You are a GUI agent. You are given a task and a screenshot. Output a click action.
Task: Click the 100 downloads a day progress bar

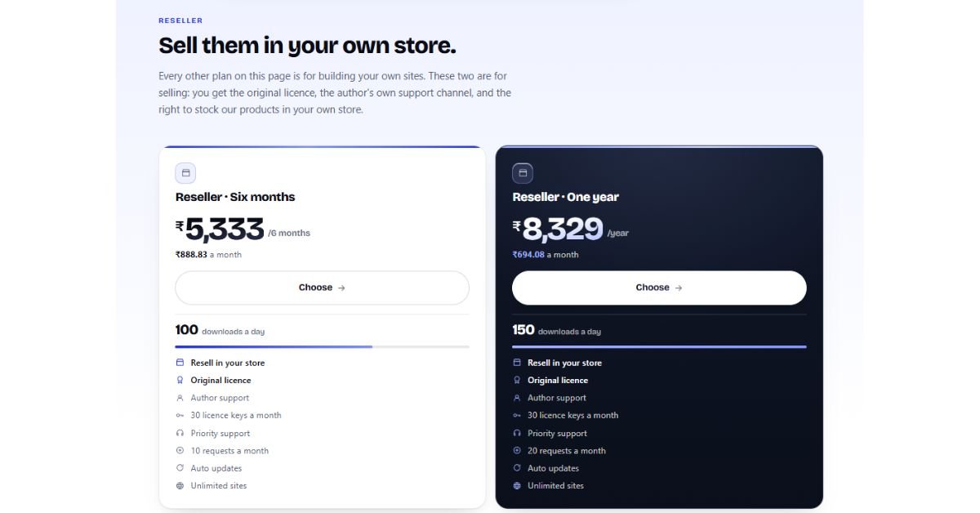pos(322,347)
